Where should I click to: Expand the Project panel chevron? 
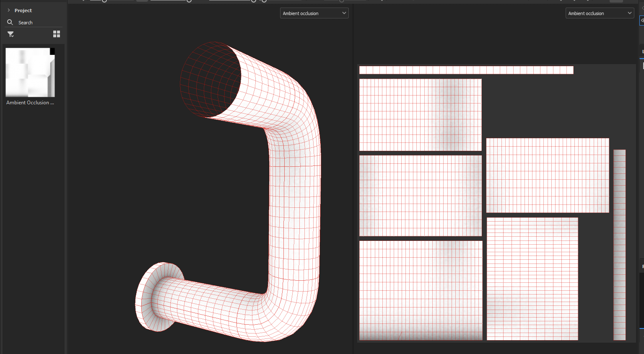point(8,10)
